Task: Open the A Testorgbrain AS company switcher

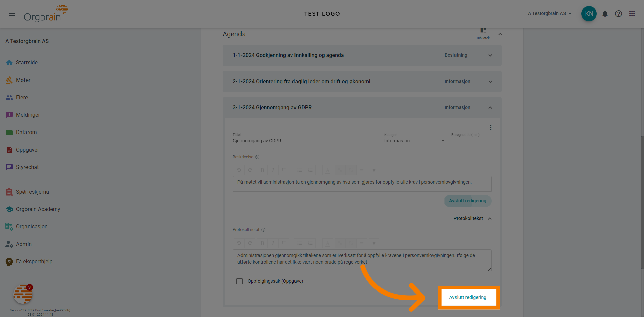Action: coord(549,14)
